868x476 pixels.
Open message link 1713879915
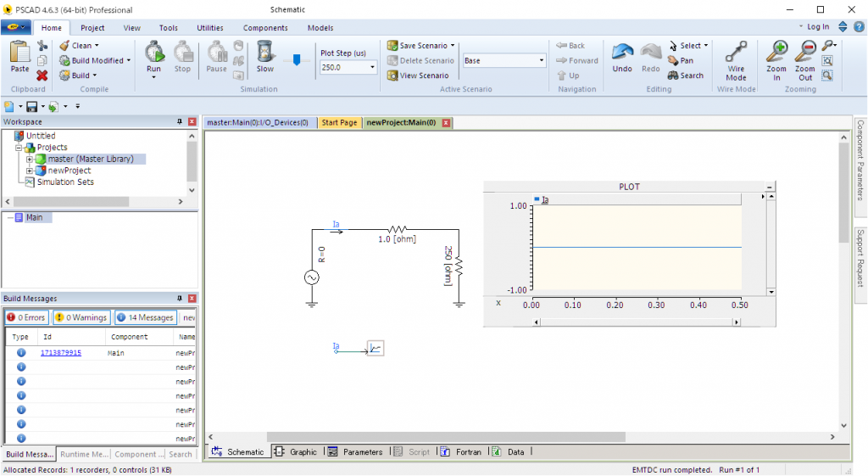pos(61,352)
